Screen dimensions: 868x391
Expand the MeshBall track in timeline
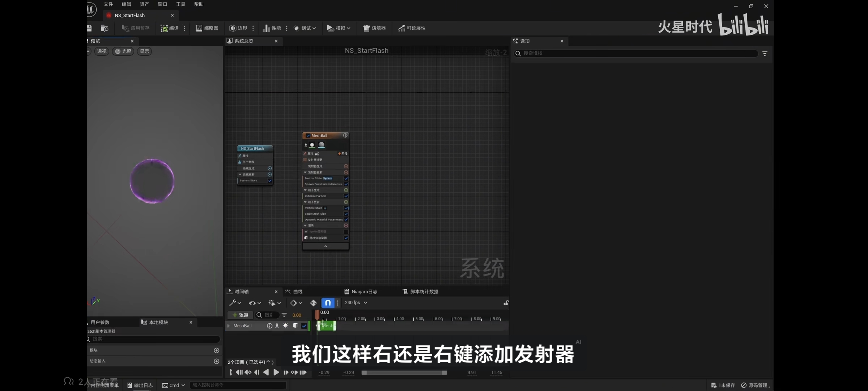click(x=229, y=326)
